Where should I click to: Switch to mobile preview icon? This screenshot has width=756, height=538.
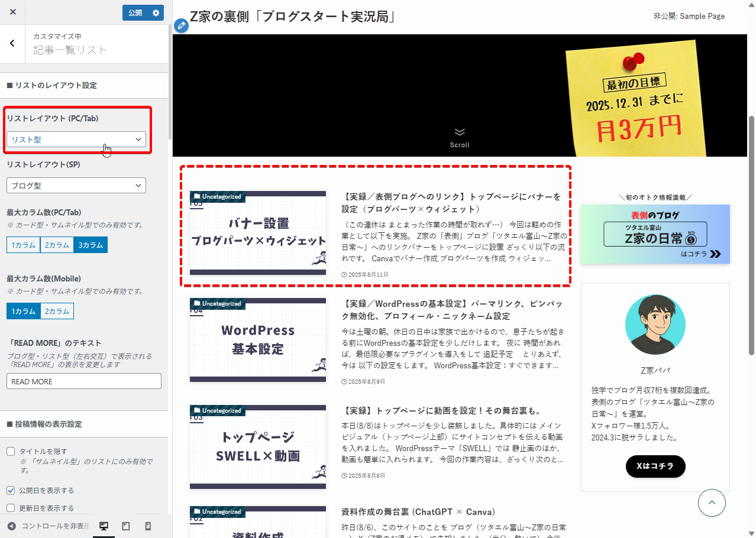(x=148, y=526)
